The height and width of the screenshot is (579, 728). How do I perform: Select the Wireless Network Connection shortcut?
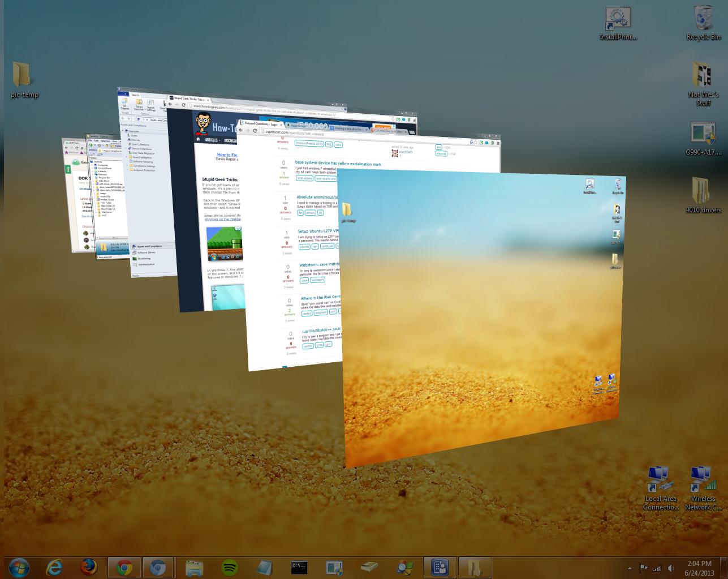pyautogui.click(x=703, y=488)
